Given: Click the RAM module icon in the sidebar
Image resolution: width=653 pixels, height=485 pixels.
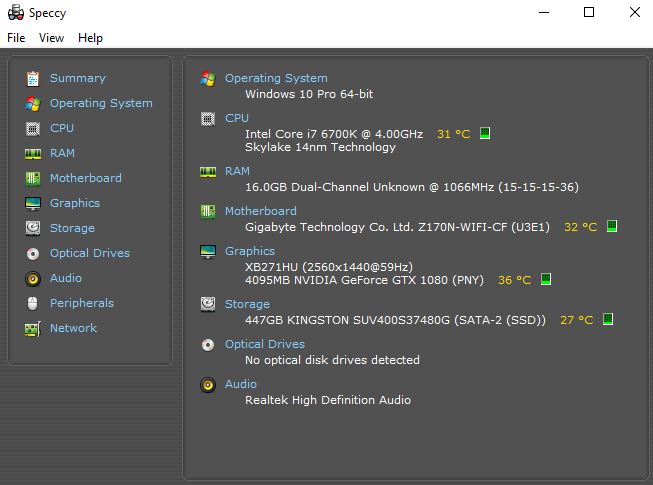Looking at the screenshot, I should (x=33, y=153).
